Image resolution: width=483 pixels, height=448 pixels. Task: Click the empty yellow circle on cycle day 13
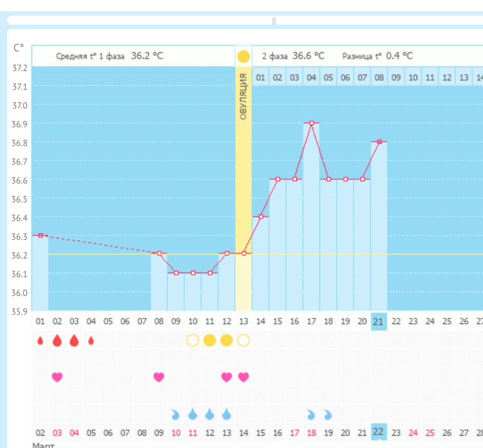[243, 340]
